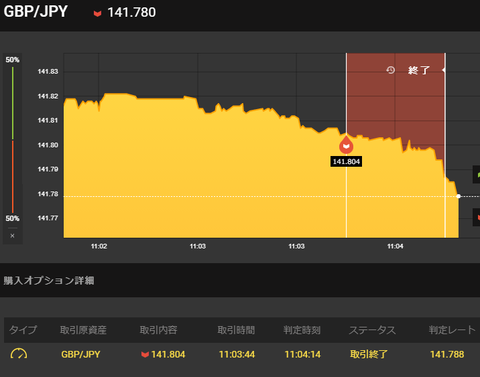
Task: Click the 取引内容 column header
Action: click(x=158, y=330)
